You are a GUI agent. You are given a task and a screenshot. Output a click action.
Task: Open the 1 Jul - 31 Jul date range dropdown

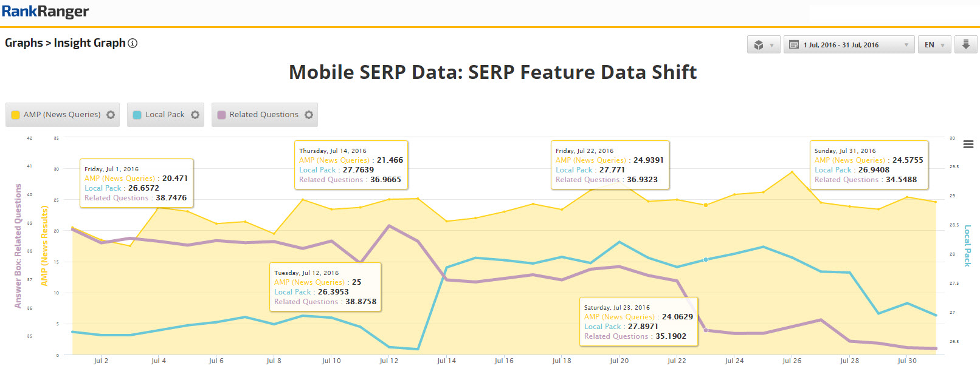point(849,45)
